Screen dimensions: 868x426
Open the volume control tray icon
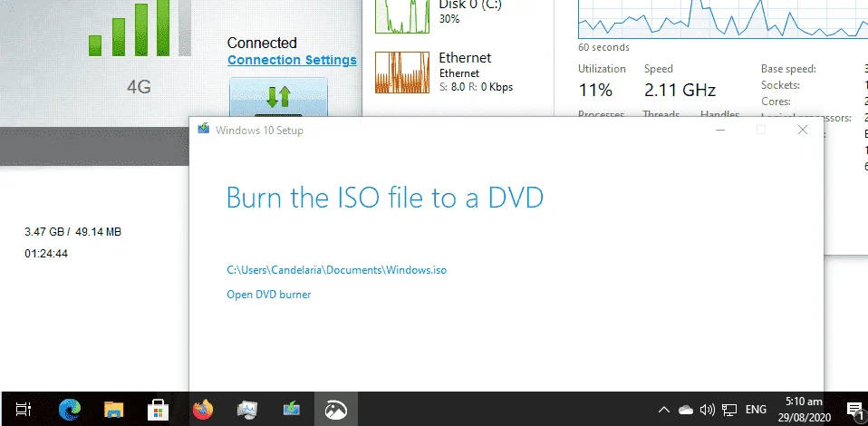pos(707,410)
